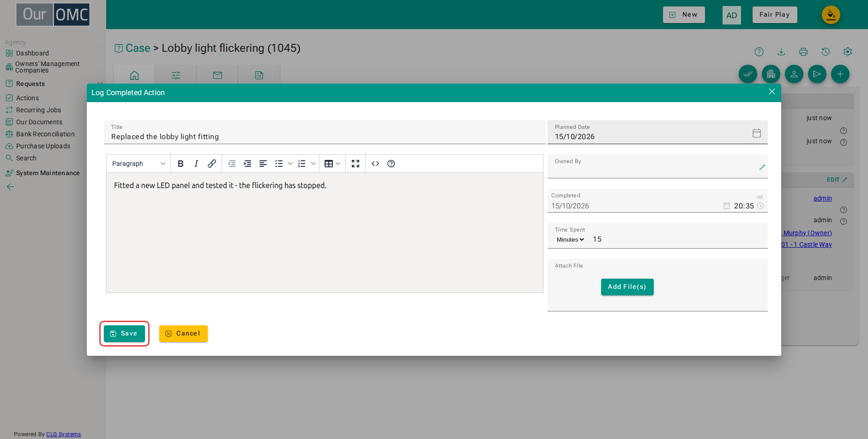The height and width of the screenshot is (439, 868).
Task: Click the New button in header
Action: [684, 15]
